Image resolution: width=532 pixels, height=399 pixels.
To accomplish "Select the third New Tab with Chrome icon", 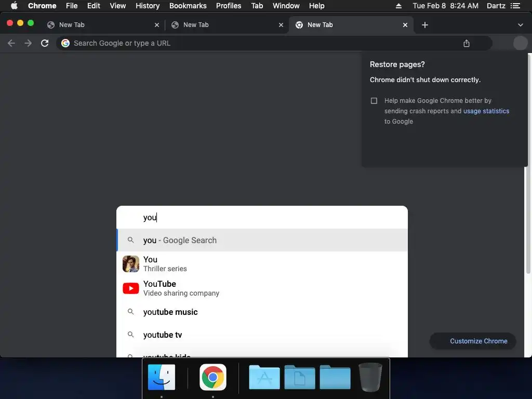I will [351, 25].
